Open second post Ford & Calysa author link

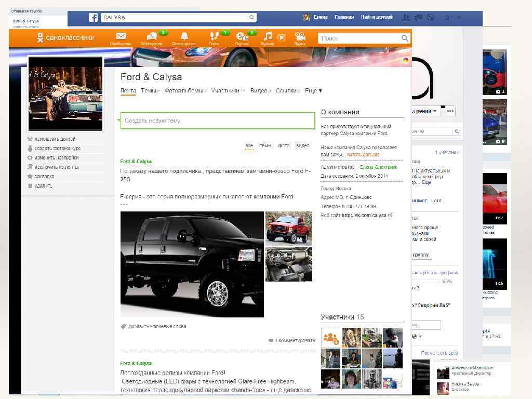click(x=136, y=363)
